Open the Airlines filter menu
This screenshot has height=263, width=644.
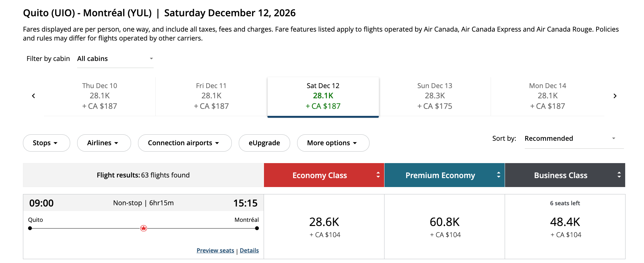point(104,143)
